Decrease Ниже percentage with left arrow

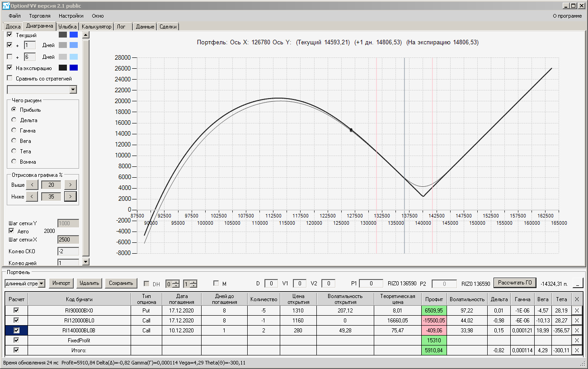click(32, 196)
